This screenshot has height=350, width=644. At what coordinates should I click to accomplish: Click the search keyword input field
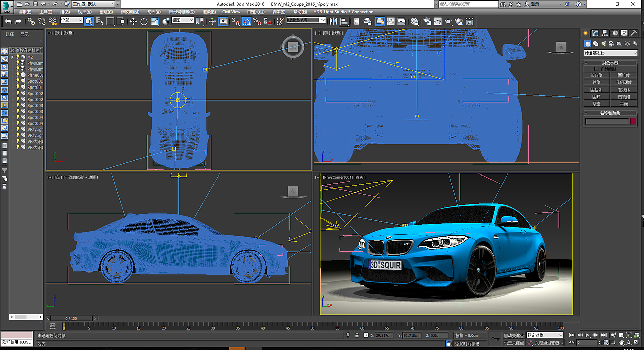pos(468,4)
